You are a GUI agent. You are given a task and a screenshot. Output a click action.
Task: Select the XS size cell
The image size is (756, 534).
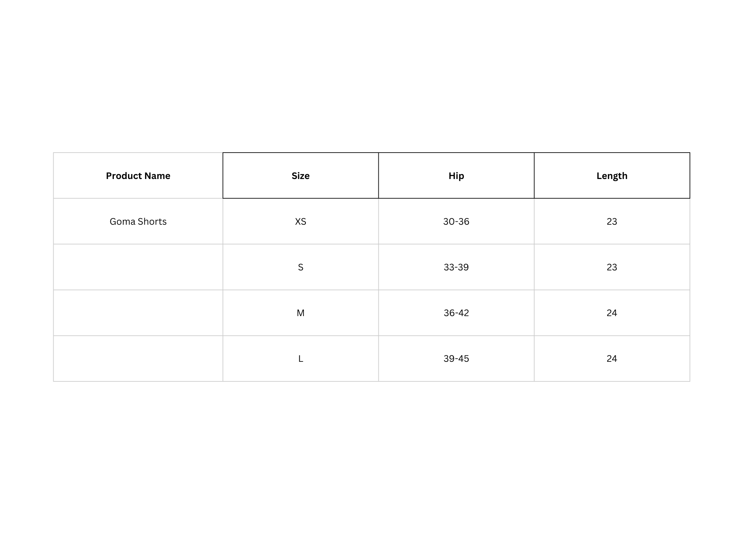coord(301,221)
